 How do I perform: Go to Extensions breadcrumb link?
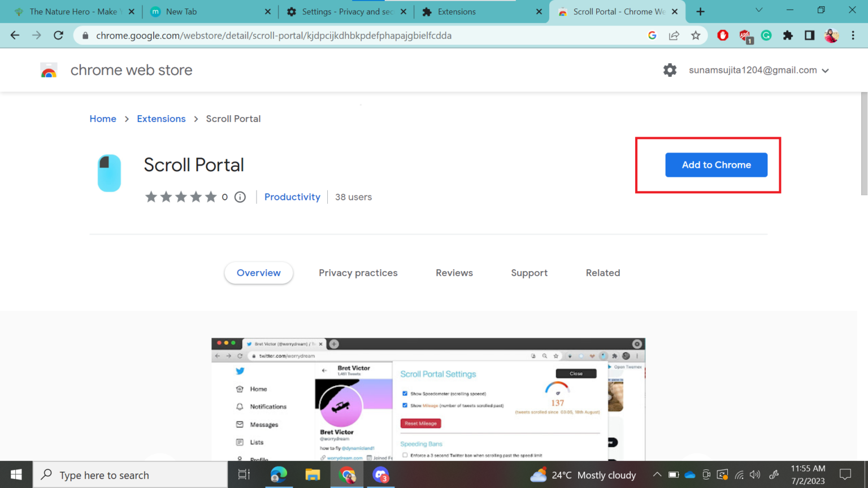click(161, 119)
